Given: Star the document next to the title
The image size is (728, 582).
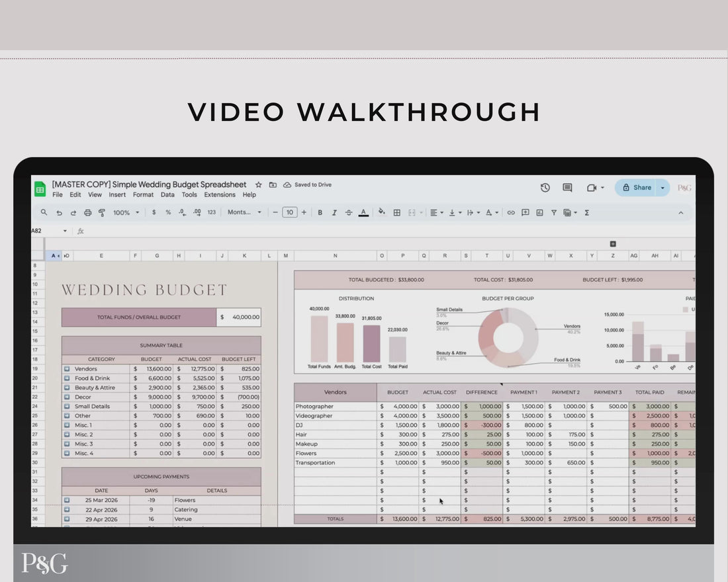Looking at the screenshot, I should coord(259,185).
